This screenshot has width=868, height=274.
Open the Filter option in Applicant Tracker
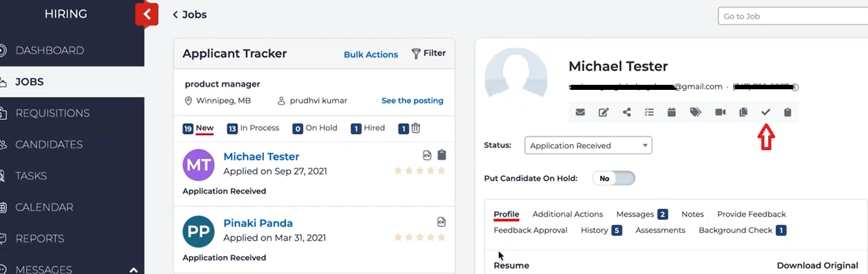(428, 53)
